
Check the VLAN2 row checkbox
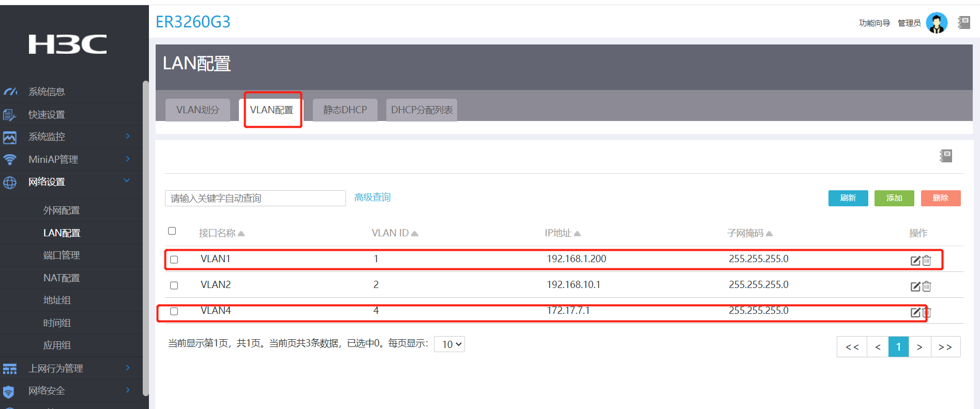[x=174, y=285]
